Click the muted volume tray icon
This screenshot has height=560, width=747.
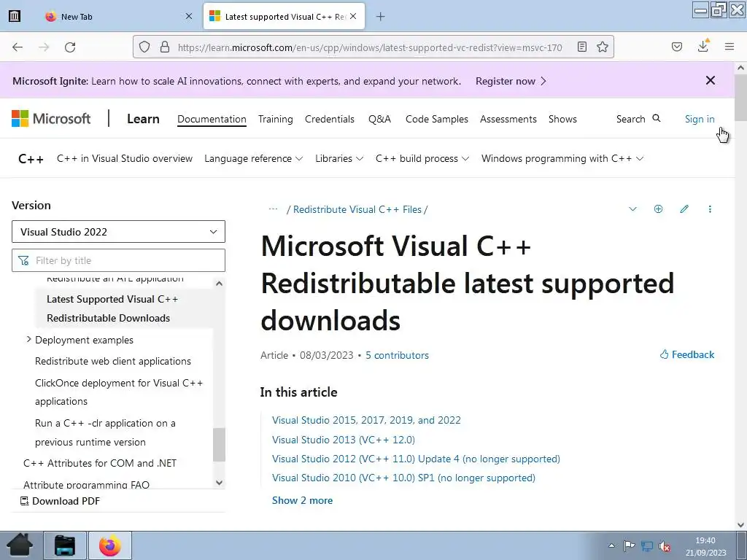[665, 546]
